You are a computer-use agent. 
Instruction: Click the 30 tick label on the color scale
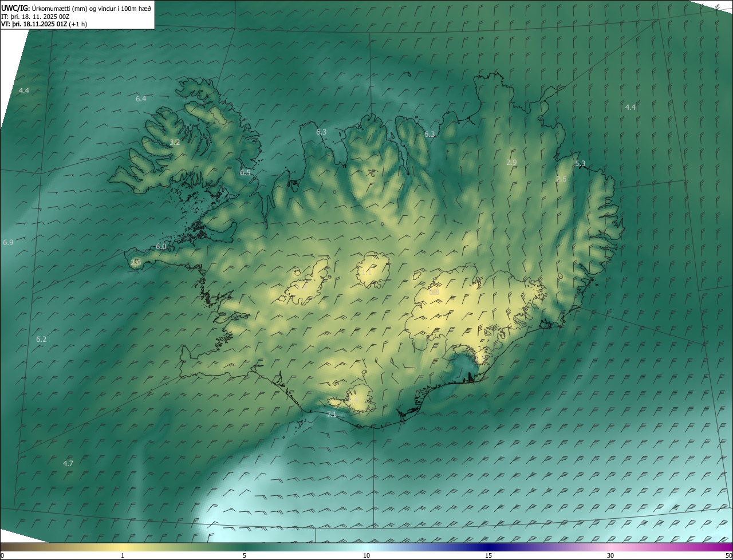coord(610,555)
